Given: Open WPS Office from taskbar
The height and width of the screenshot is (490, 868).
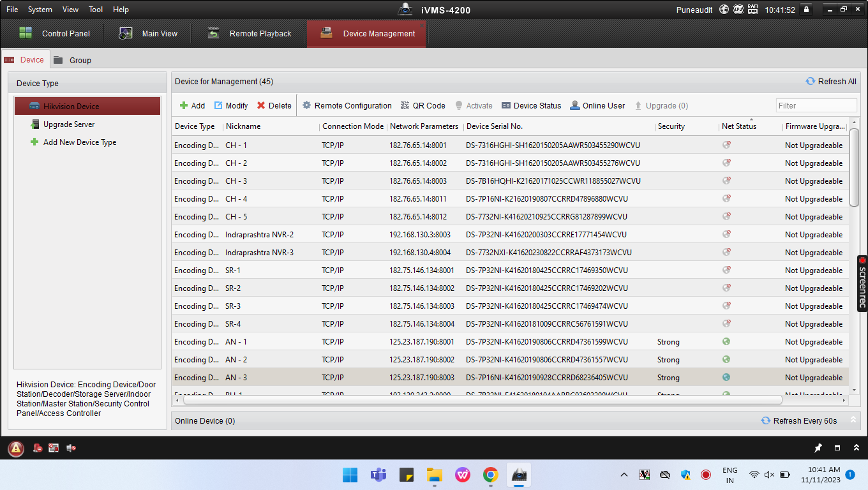Looking at the screenshot, I should 463,475.
